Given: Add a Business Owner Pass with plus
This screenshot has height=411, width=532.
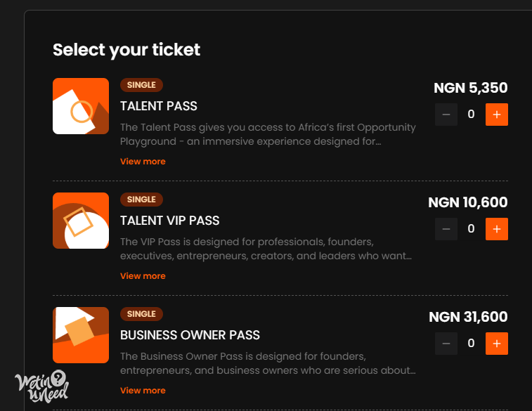Looking at the screenshot, I should [x=496, y=344].
